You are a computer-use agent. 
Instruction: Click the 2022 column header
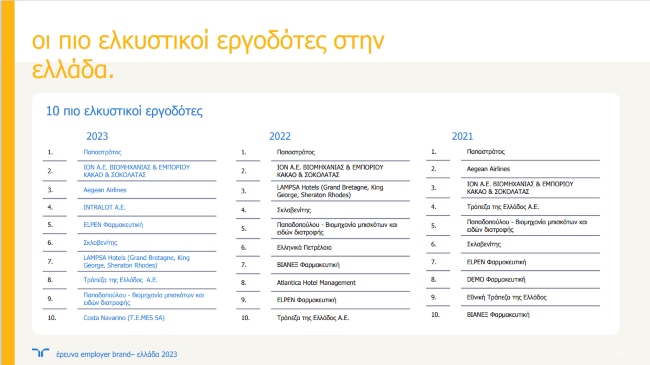(280, 136)
